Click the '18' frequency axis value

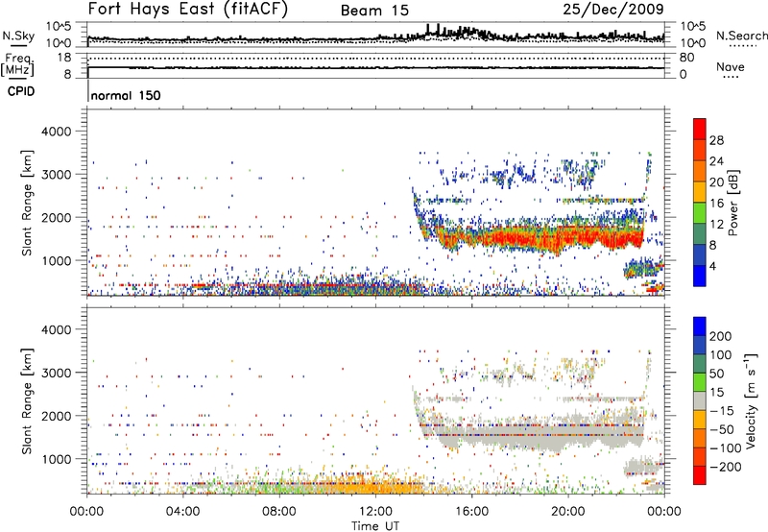click(64, 58)
